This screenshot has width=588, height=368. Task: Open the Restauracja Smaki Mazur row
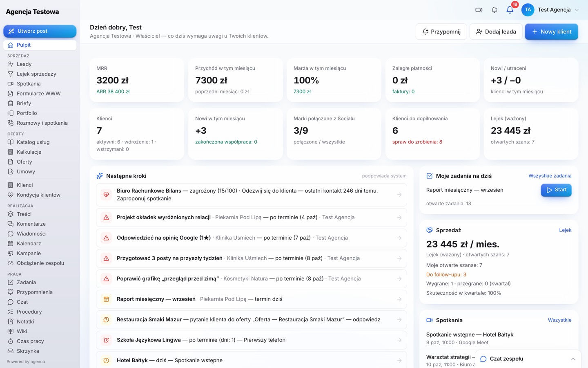pos(252,320)
